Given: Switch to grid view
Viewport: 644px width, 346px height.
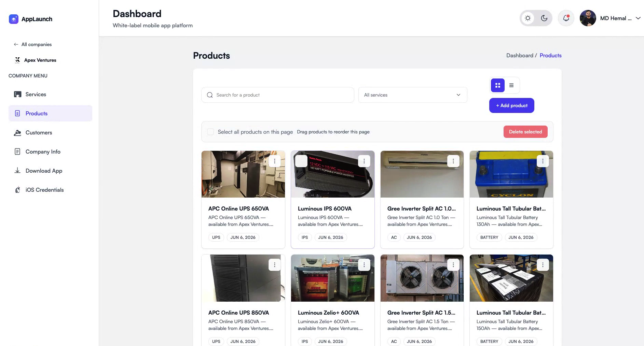Looking at the screenshot, I should tap(498, 85).
